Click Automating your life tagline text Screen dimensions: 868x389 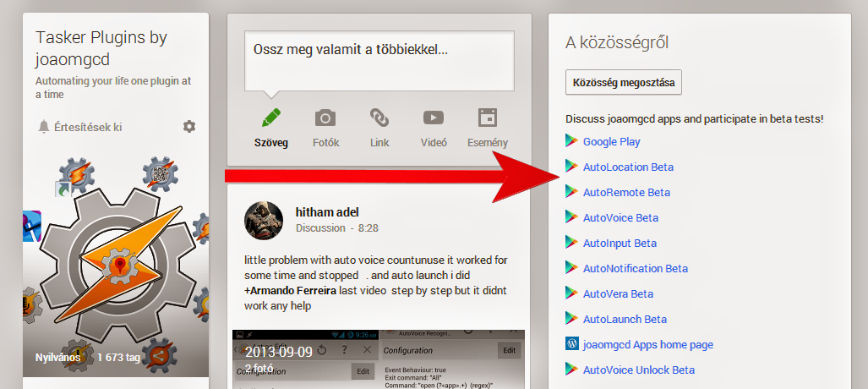[113, 88]
